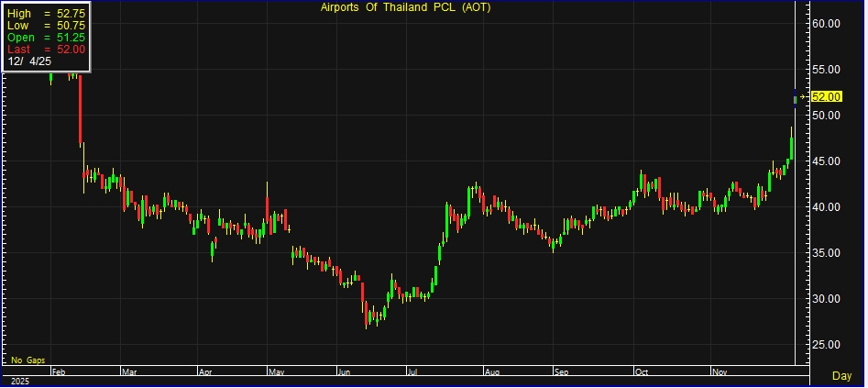Click the Mar month marker on time axis
868x388 pixels.
pos(129,372)
